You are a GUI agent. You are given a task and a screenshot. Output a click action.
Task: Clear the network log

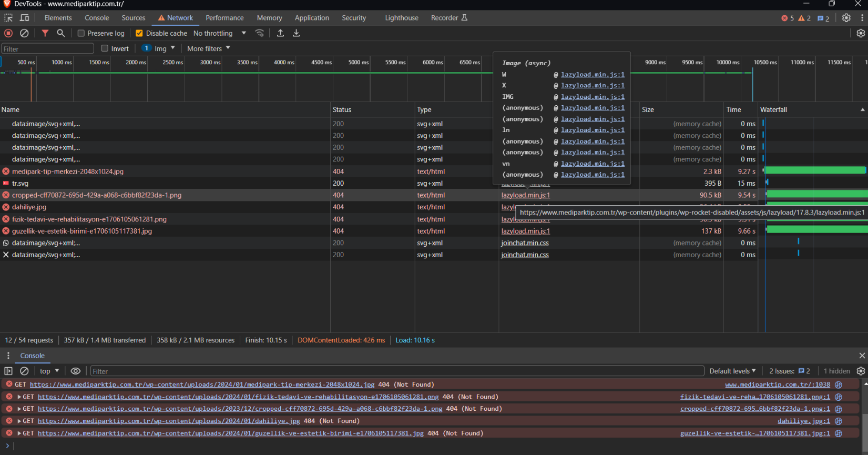coord(24,33)
